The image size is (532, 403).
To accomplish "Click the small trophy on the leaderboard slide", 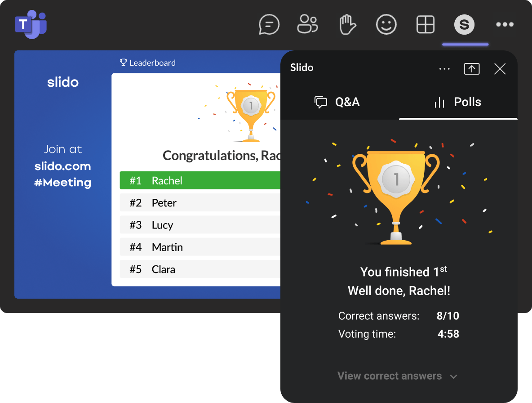I will coord(251,116).
